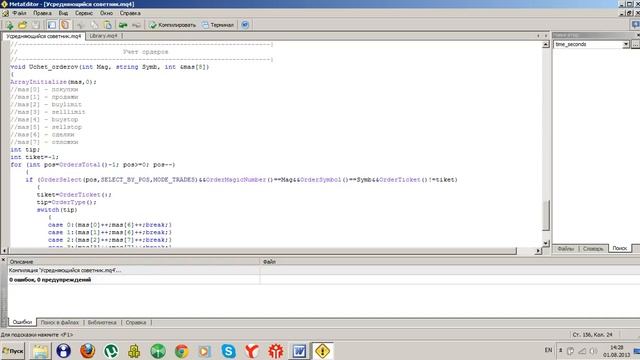Open the Окно menu
Viewport: 640px width, 360px height.
107,13
